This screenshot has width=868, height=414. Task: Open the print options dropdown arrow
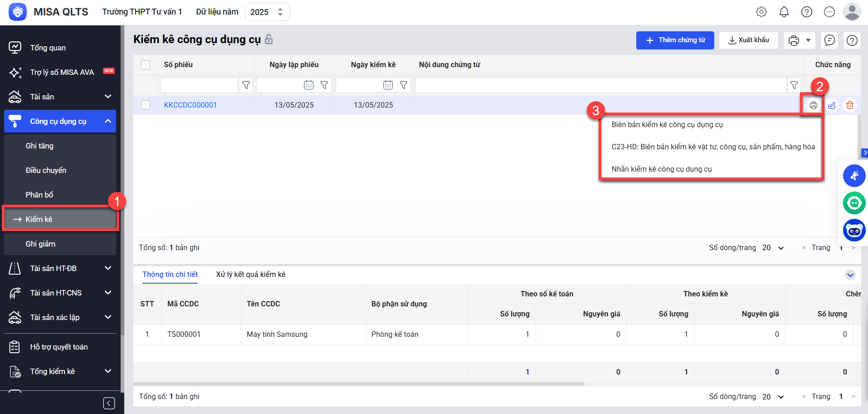[x=808, y=40]
